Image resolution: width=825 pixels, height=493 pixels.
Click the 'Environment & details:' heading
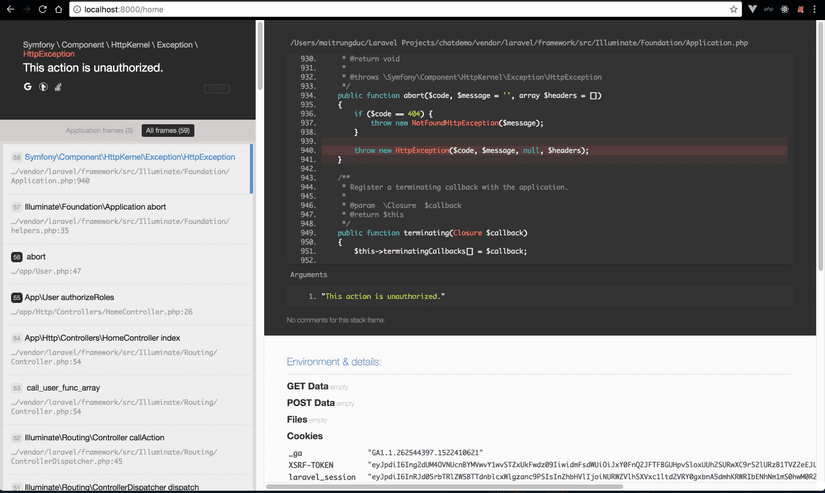tap(334, 361)
